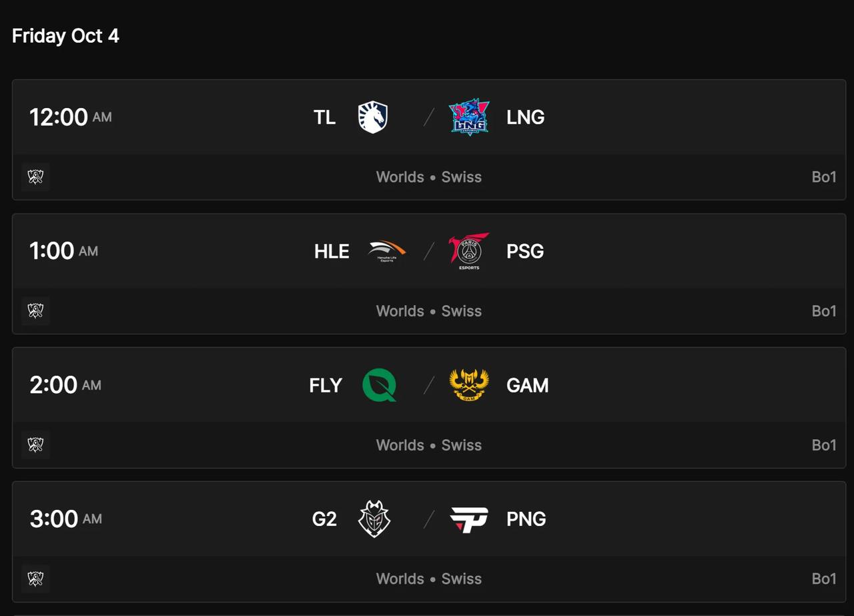Click the FlyQuest green leaf logo
The height and width of the screenshot is (616, 854).
[x=380, y=385]
